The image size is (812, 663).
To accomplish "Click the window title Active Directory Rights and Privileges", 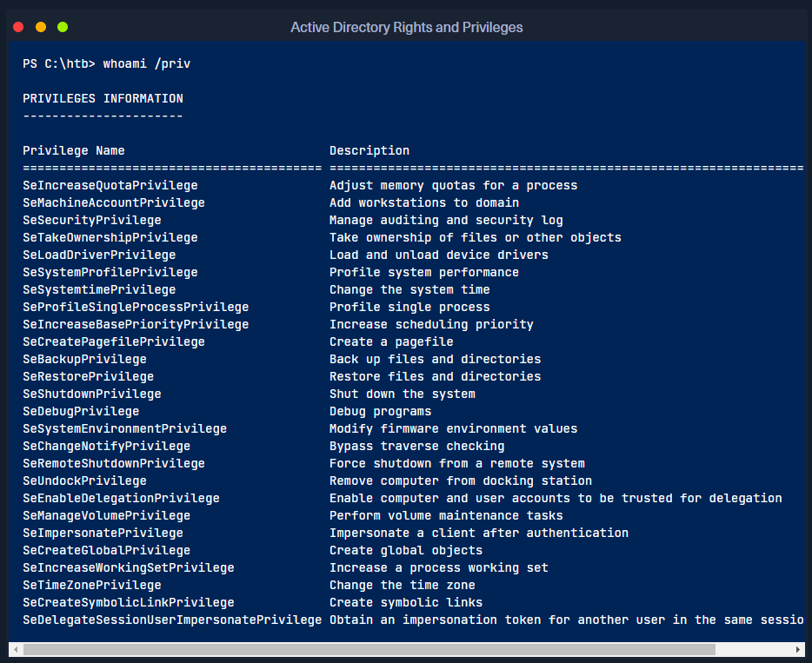I will point(406,27).
